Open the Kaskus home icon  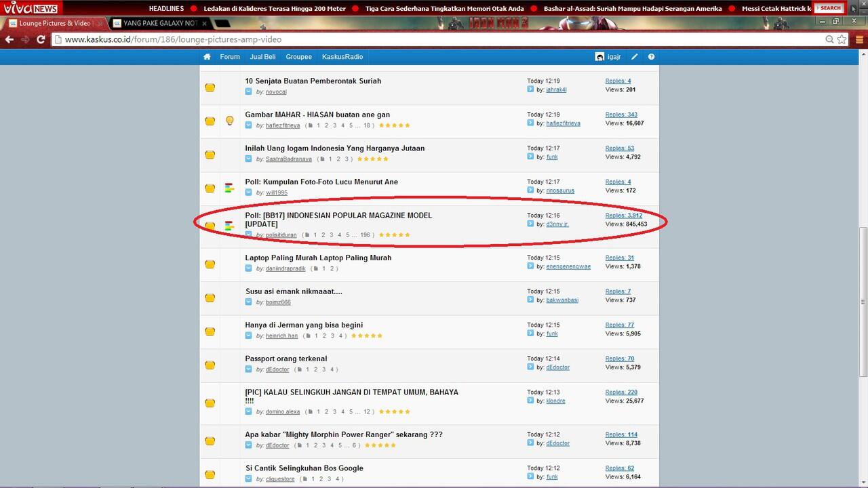[x=207, y=57]
